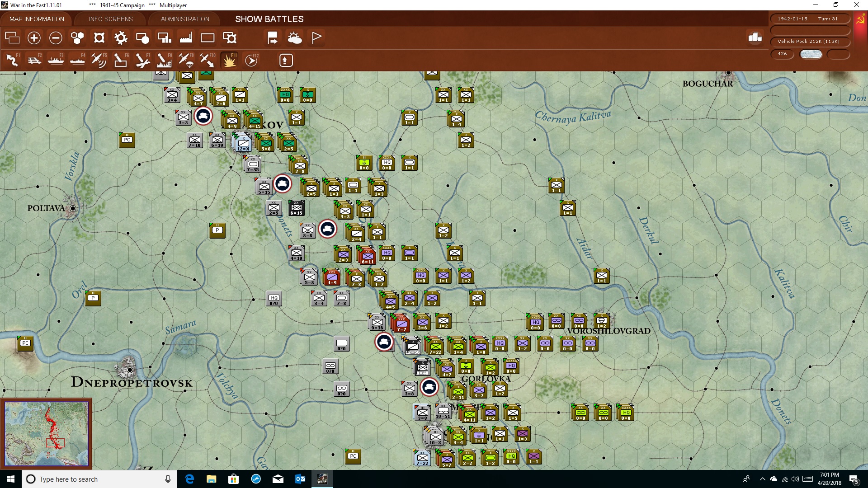The height and width of the screenshot is (488, 868).
Task: Click the rectangle with circle icon
Action: pos(142,38)
